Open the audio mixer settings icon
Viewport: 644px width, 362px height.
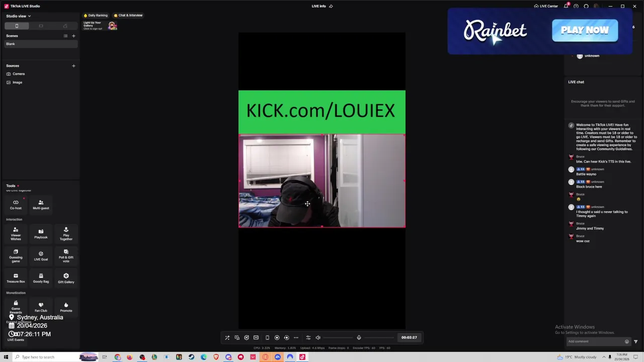[308, 337]
